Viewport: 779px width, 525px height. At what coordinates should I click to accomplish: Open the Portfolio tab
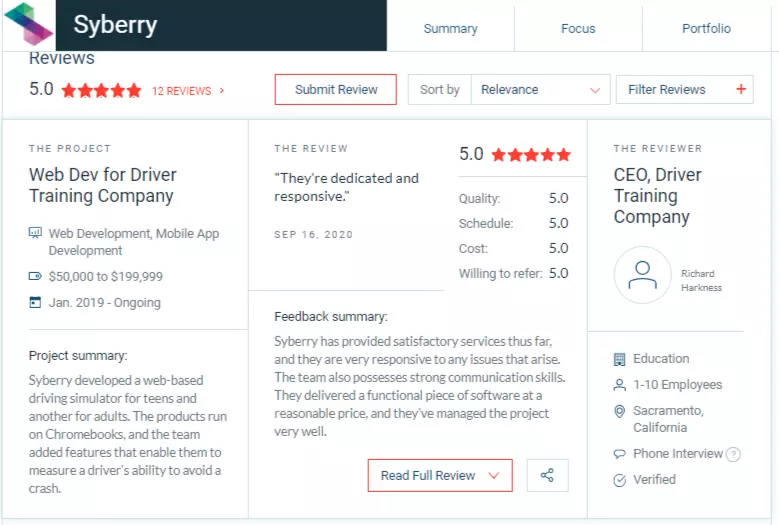tap(706, 28)
